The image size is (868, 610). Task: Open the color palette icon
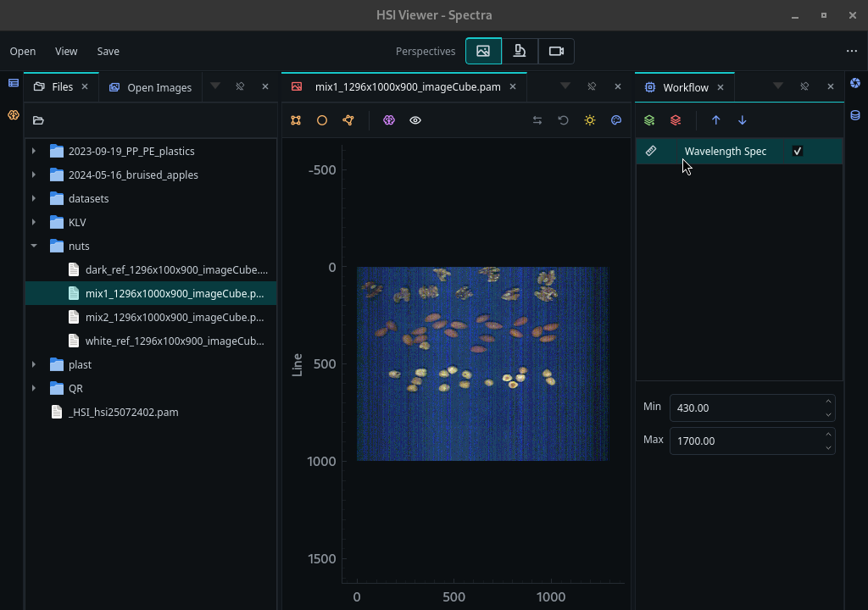[x=616, y=120]
